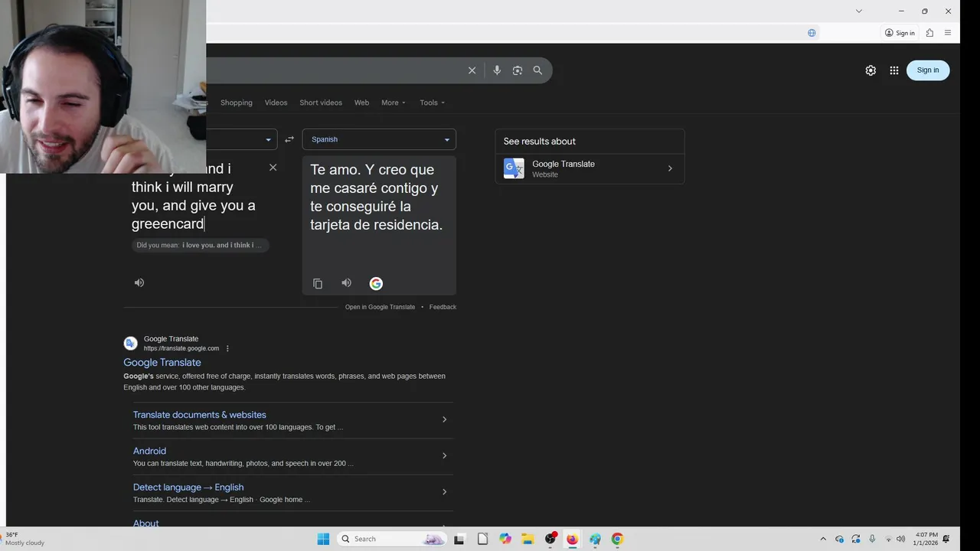Swap source and target languages
The height and width of the screenshot is (551, 980).
point(289,139)
